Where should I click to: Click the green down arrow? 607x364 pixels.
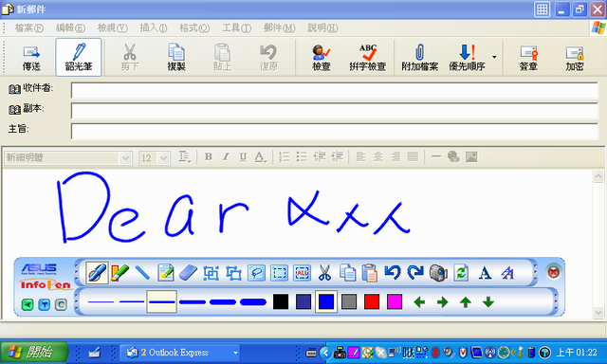coord(488,301)
